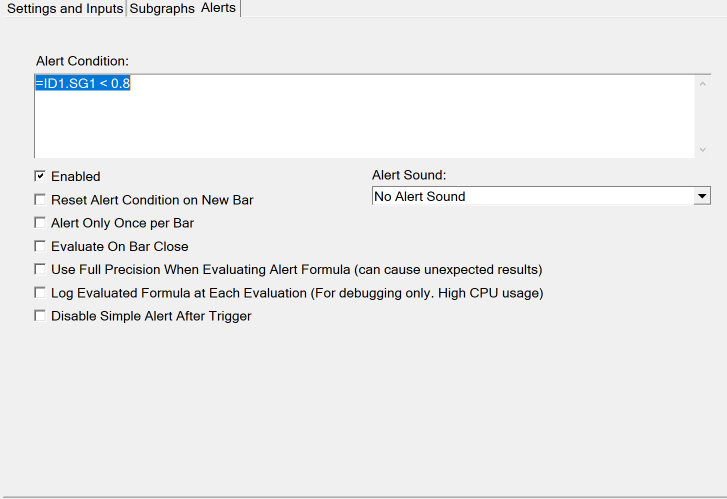Select the Alerts tab
The image size is (727, 499).
(218, 8)
